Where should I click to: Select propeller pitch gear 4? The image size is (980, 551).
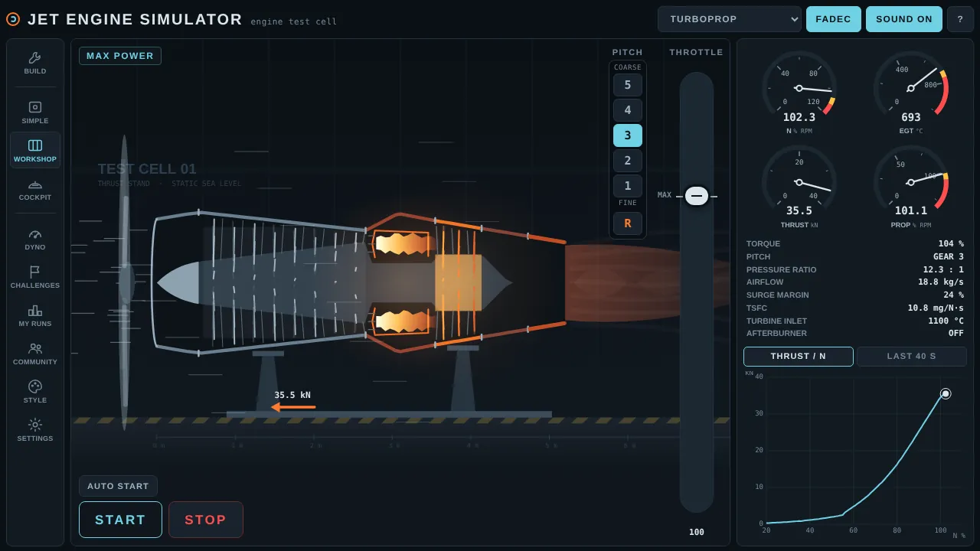pos(628,110)
